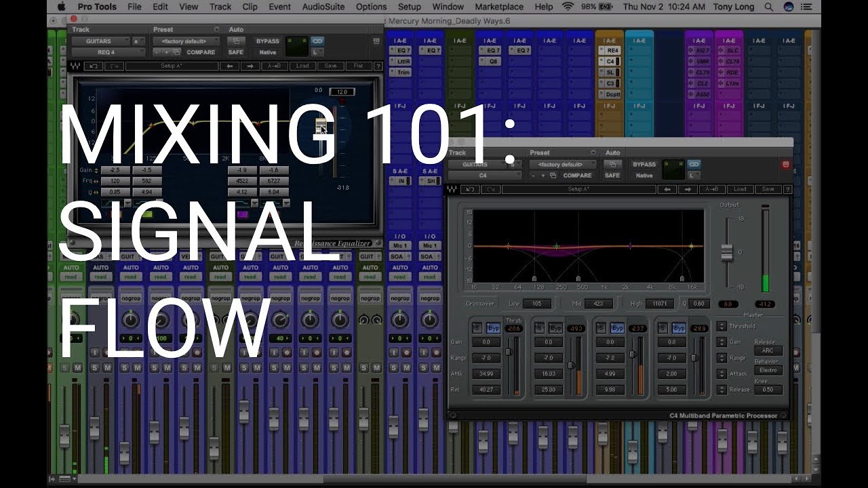Open REQ 4 plug-in selector dropdown

point(107,52)
